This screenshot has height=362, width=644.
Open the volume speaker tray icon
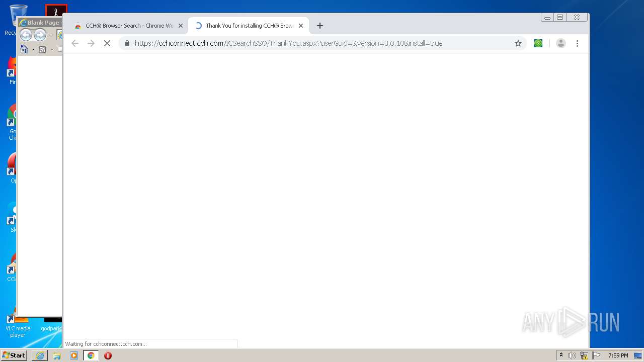click(572, 355)
